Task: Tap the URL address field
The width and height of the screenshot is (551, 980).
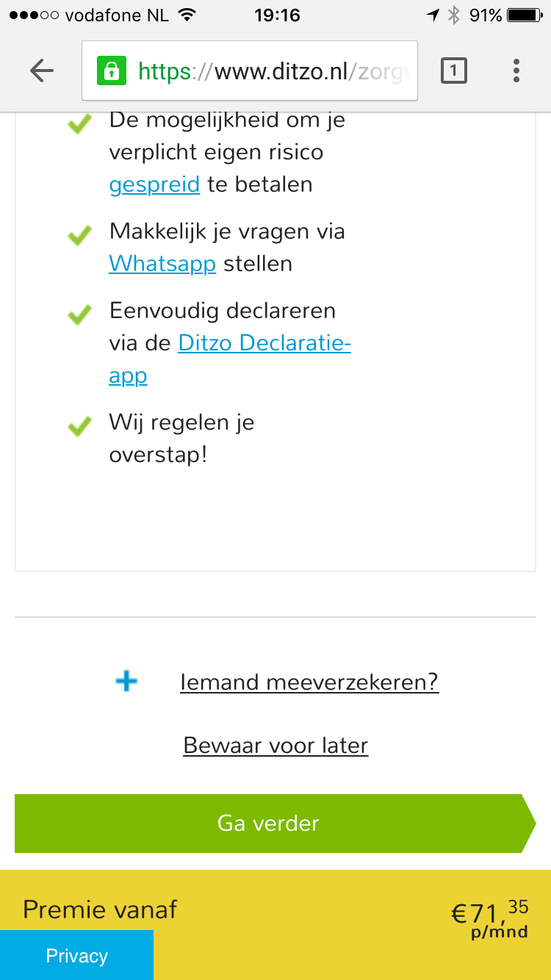Action: (272, 71)
